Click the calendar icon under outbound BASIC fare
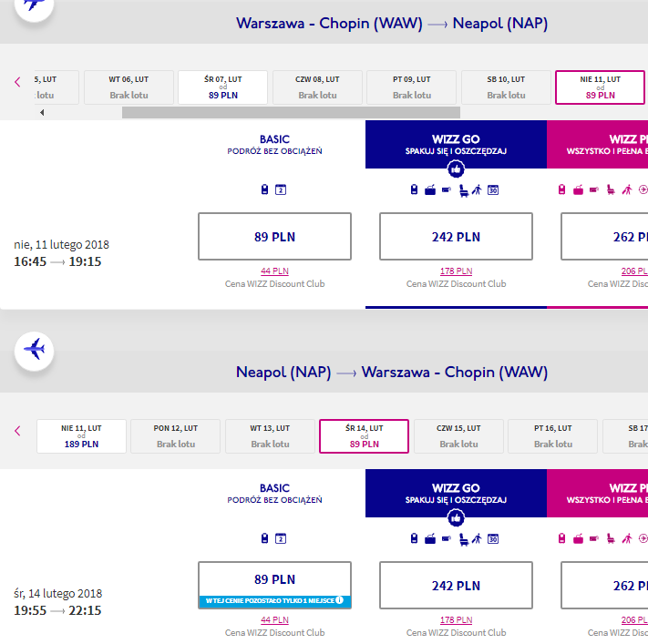The width and height of the screenshot is (648, 644). pos(281,189)
